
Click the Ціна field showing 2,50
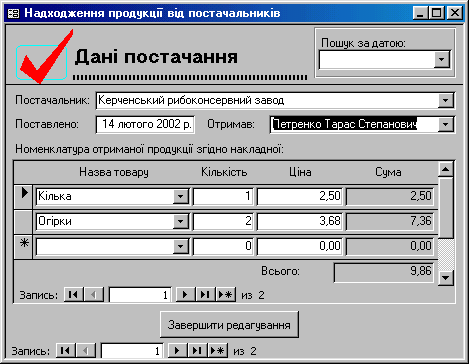299,196
